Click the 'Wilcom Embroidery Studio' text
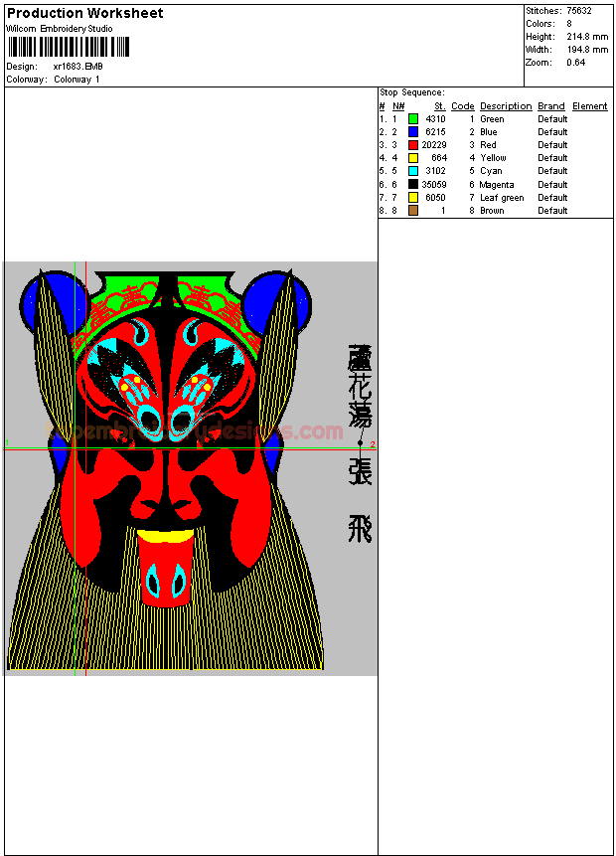The image size is (616, 856). click(x=60, y=29)
